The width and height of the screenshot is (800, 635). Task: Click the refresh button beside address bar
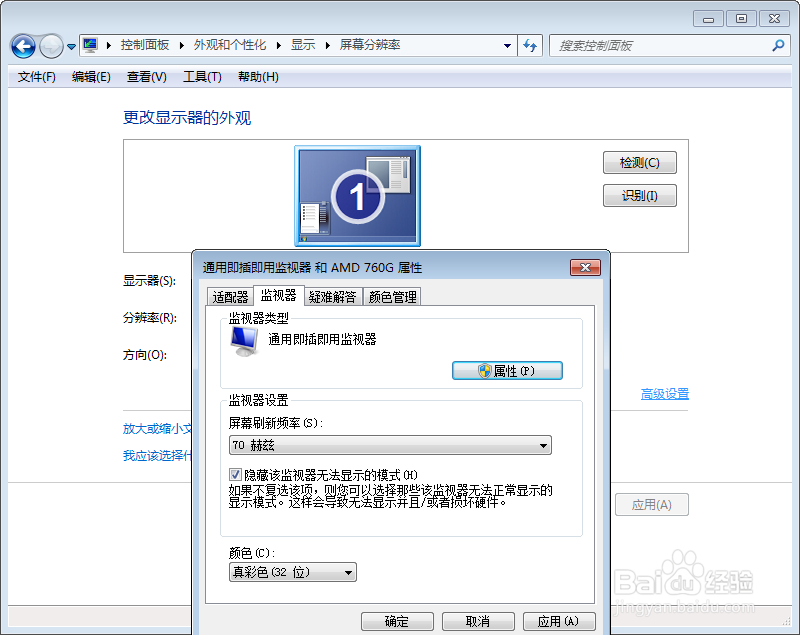[x=530, y=46]
